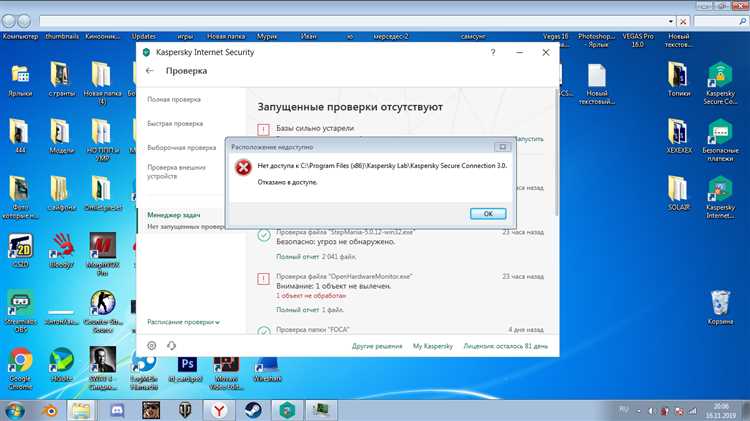Click the warning icon for OpenHardwareMonitor.exe scan
Screen dimensions: 750x421
pyautogui.click(x=263, y=279)
